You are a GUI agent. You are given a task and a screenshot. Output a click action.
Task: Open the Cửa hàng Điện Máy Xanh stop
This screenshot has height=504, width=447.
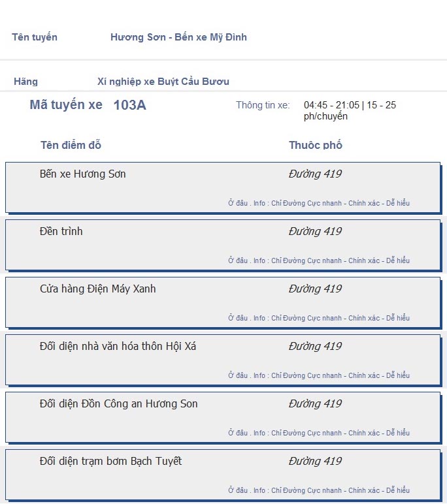click(98, 289)
